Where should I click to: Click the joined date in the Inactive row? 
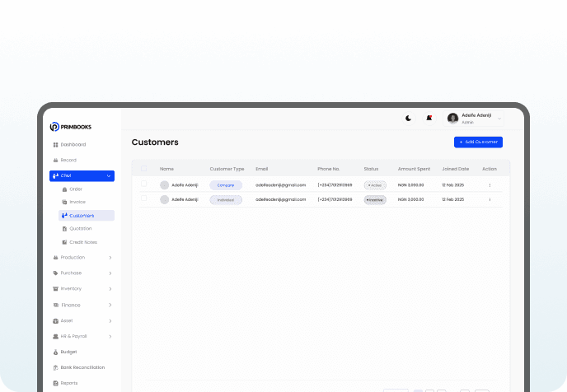coord(452,199)
